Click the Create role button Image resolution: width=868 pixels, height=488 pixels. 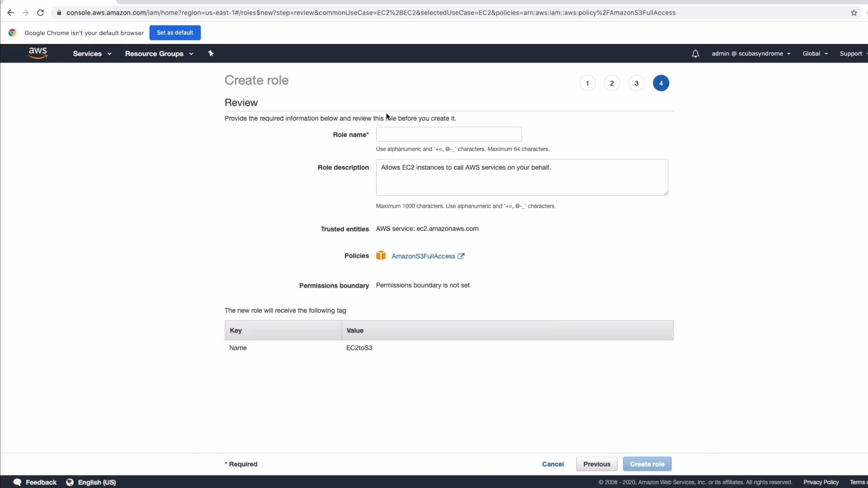[x=647, y=464]
